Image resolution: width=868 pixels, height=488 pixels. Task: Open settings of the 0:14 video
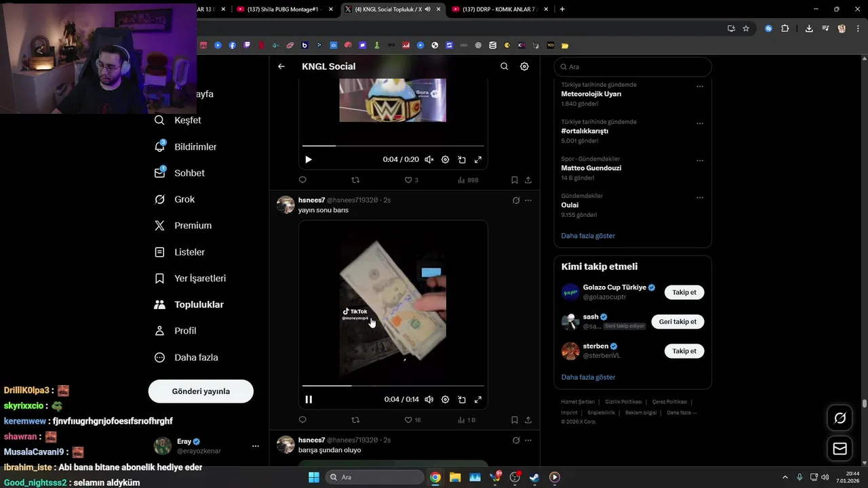[x=446, y=399]
